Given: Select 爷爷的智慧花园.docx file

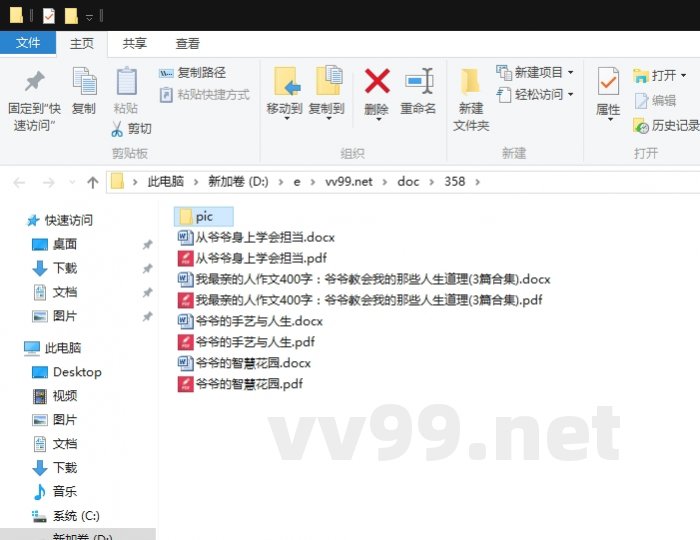Looking at the screenshot, I should click(x=244, y=363).
